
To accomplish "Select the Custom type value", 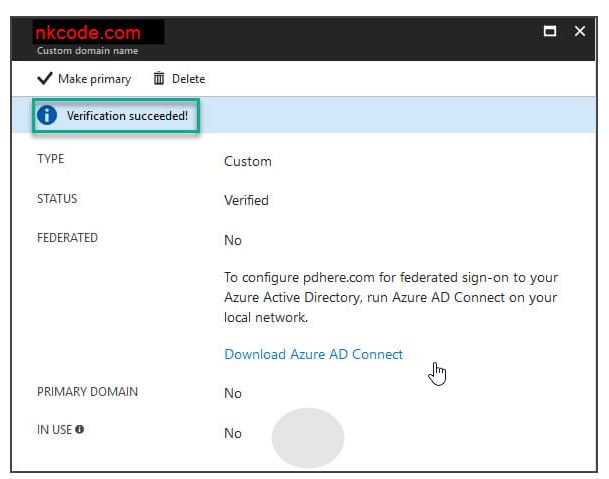I will (248, 161).
